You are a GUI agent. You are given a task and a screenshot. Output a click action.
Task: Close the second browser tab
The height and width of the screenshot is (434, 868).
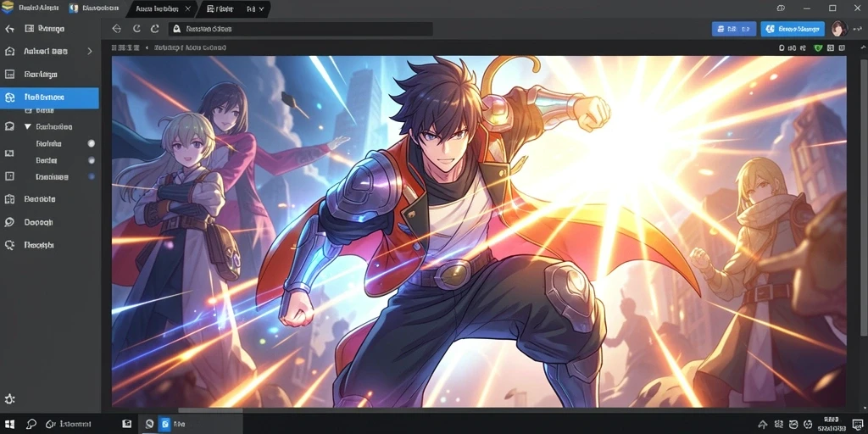click(262, 8)
